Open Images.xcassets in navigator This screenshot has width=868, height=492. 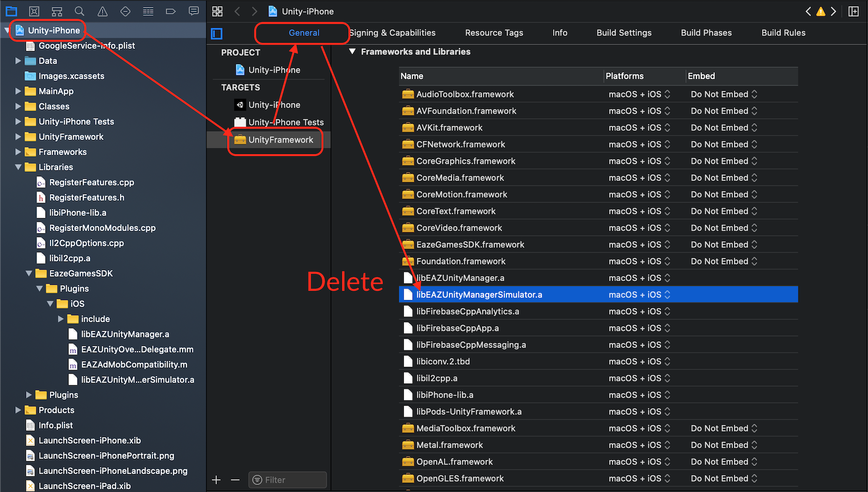[65, 76]
